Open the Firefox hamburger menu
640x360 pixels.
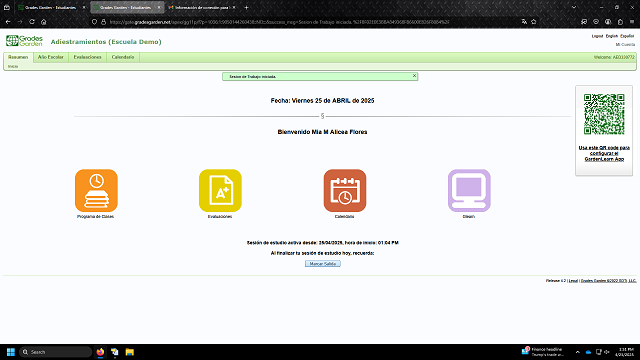[631, 22]
